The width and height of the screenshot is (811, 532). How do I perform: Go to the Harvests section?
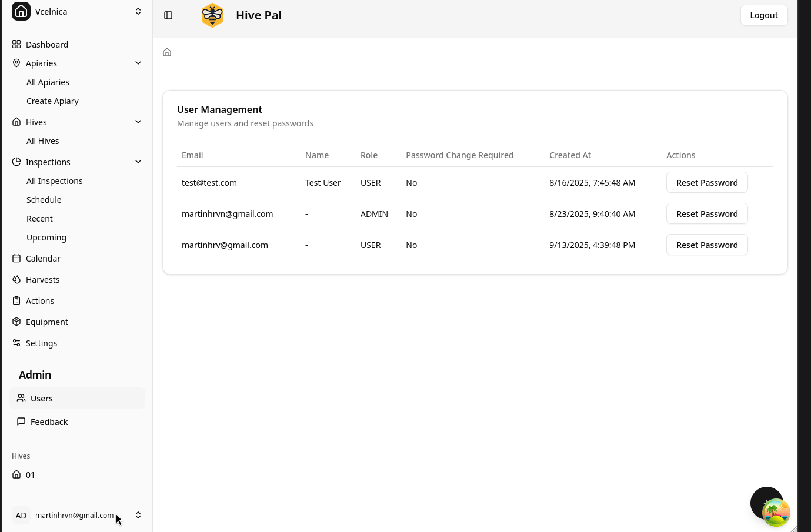click(x=42, y=280)
